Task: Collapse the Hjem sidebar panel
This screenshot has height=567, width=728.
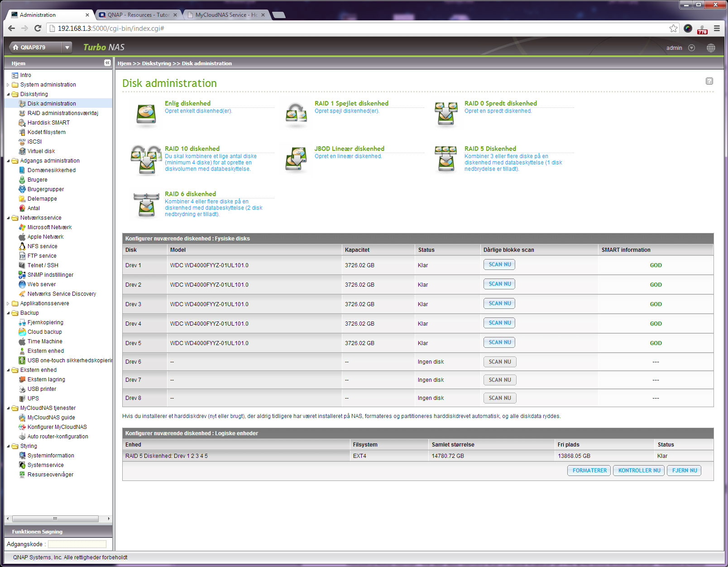Action: tap(107, 63)
